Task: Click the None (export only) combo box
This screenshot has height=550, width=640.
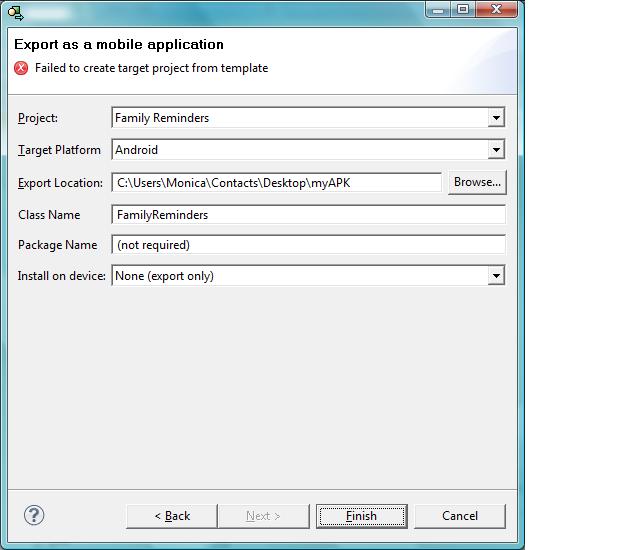Action: click(x=300, y=276)
